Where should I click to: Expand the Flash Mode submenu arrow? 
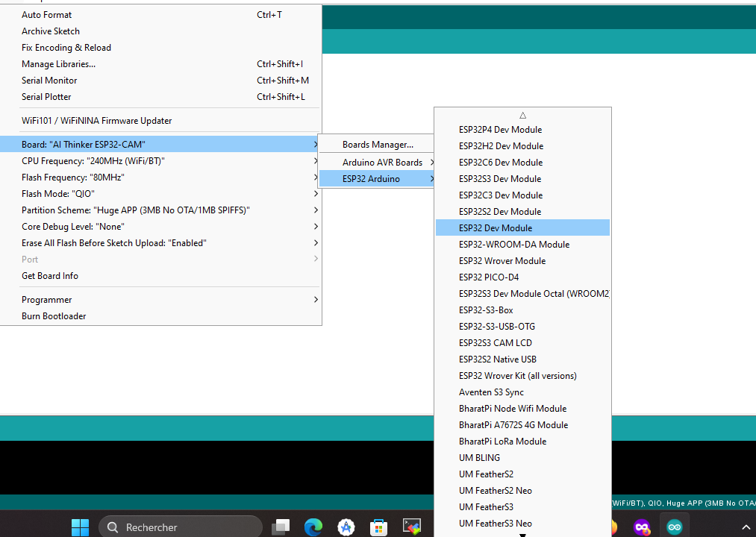(x=316, y=193)
